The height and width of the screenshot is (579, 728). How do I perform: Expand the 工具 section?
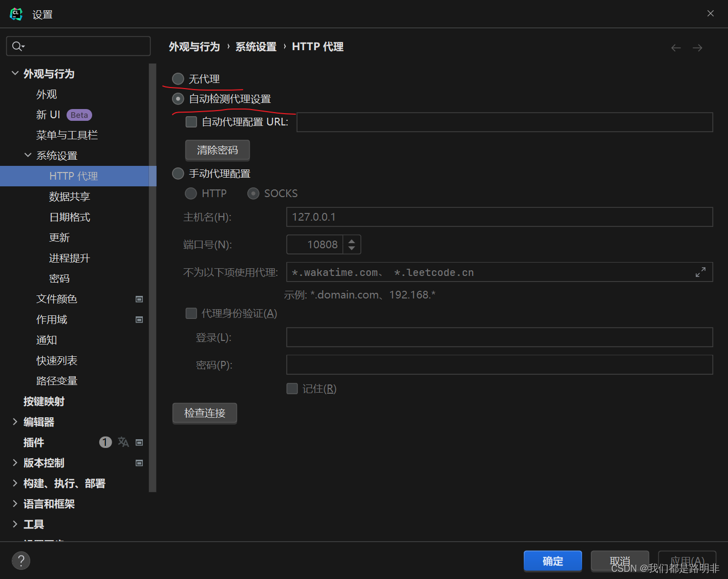15,524
